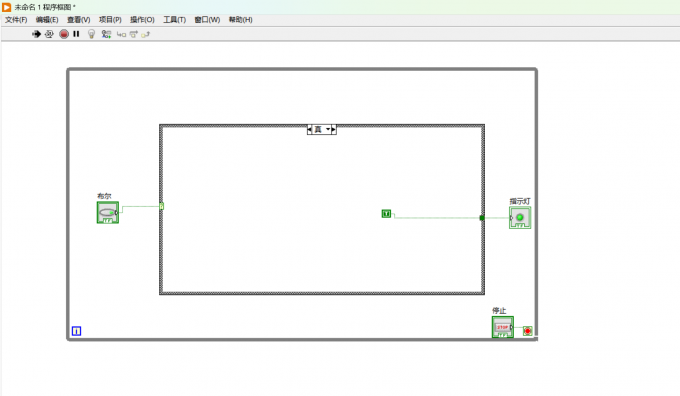This screenshot has width=680, height=396.
Task: Click the red Abort Execution button
Action: click(x=64, y=34)
